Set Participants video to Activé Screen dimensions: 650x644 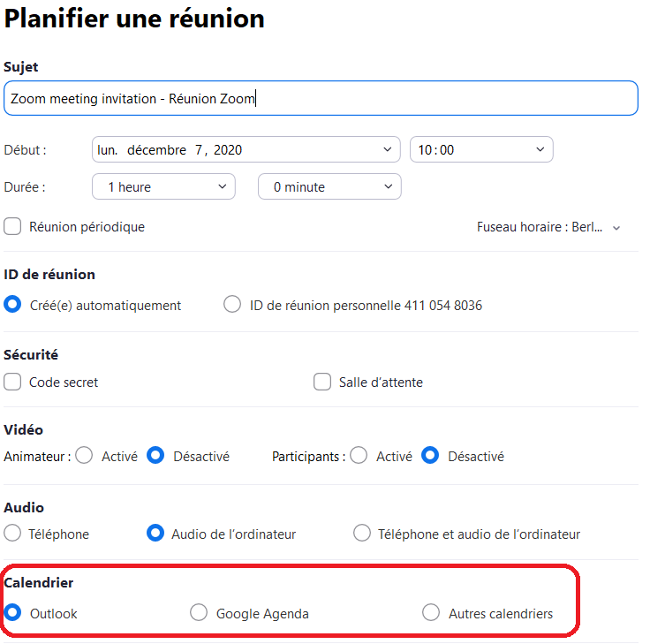(359, 457)
